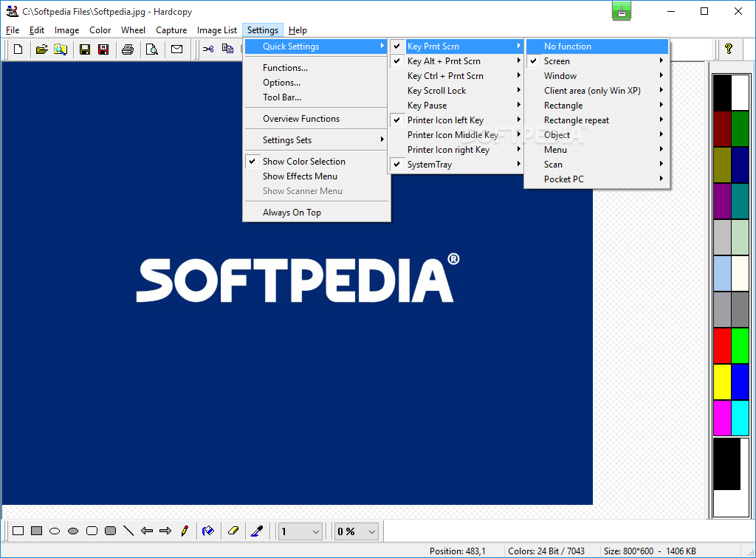Open the Capture menu
The image size is (756, 558).
point(171,30)
